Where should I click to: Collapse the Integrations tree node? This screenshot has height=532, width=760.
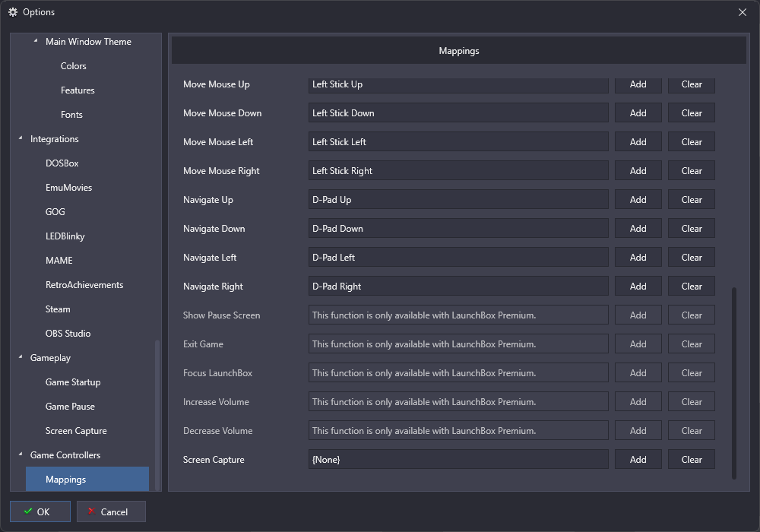click(x=21, y=138)
